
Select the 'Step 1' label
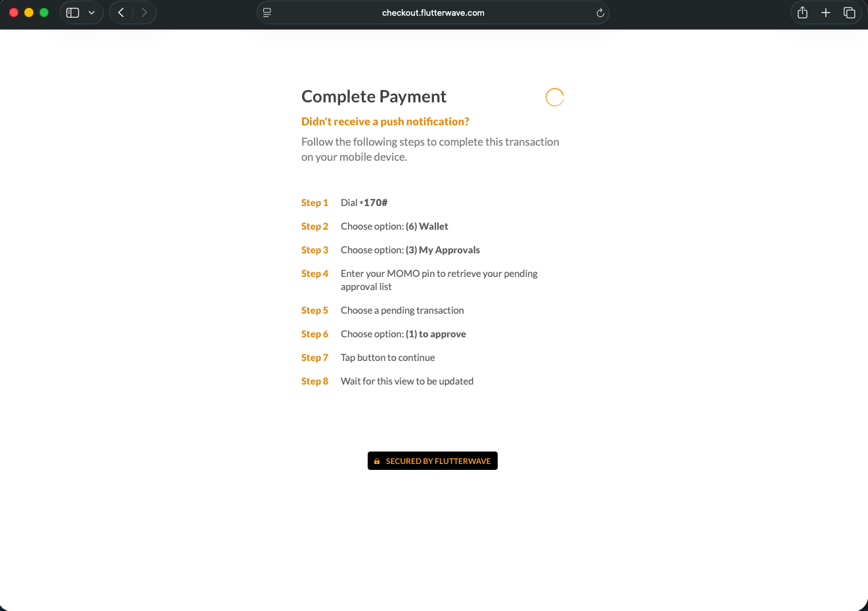(315, 203)
